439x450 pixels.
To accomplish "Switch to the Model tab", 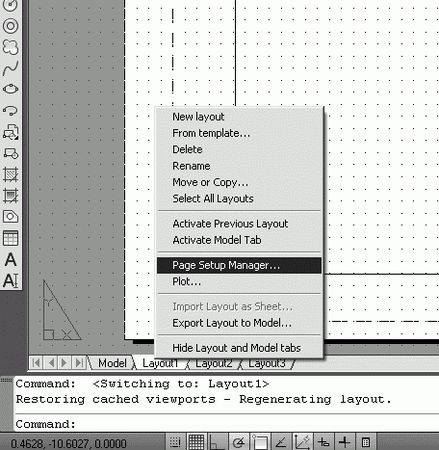I will 112,363.
